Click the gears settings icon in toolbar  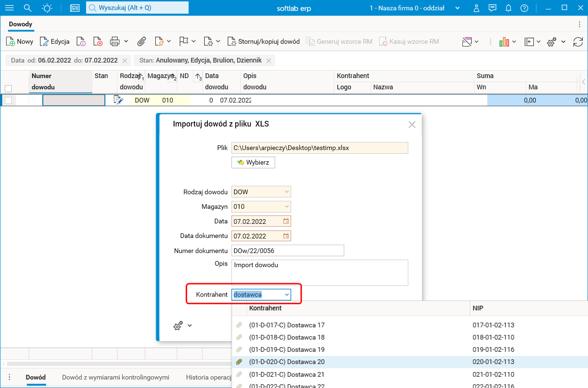552,42
